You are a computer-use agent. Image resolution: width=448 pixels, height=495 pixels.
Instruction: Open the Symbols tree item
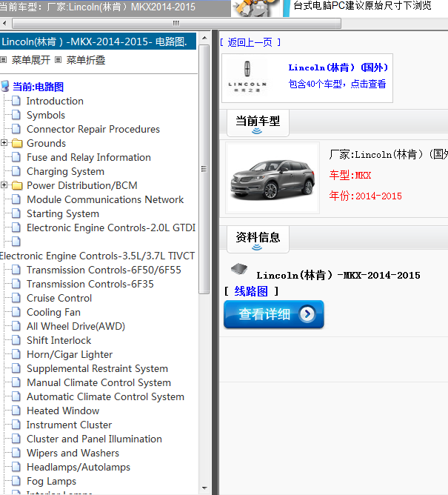46,115
